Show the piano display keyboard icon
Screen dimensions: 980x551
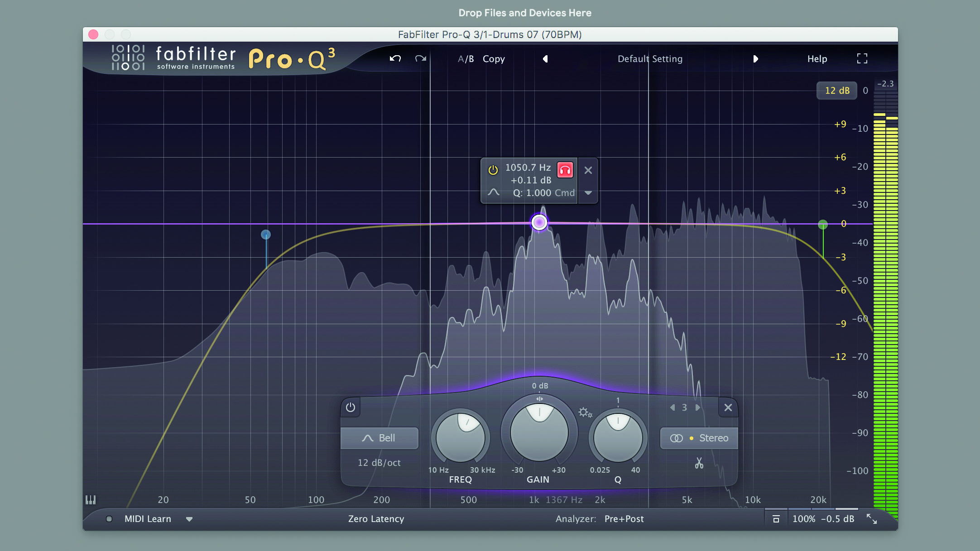coord(91,499)
